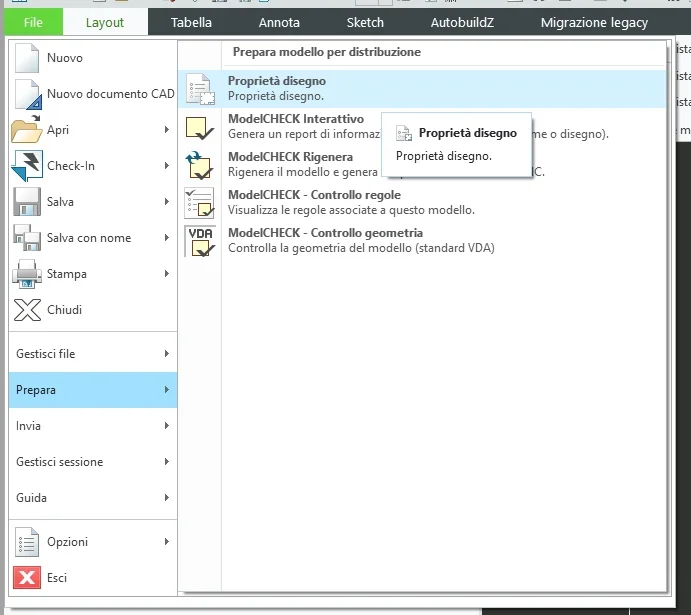Viewport: 691px width, 615px height.
Task: Switch to the Tabella ribbon tab
Action: point(191,22)
